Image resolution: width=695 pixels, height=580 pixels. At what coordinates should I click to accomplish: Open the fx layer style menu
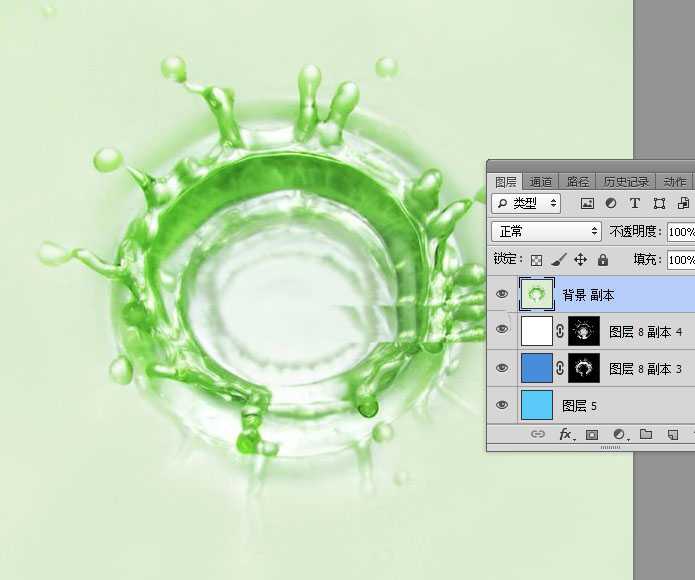[x=565, y=435]
